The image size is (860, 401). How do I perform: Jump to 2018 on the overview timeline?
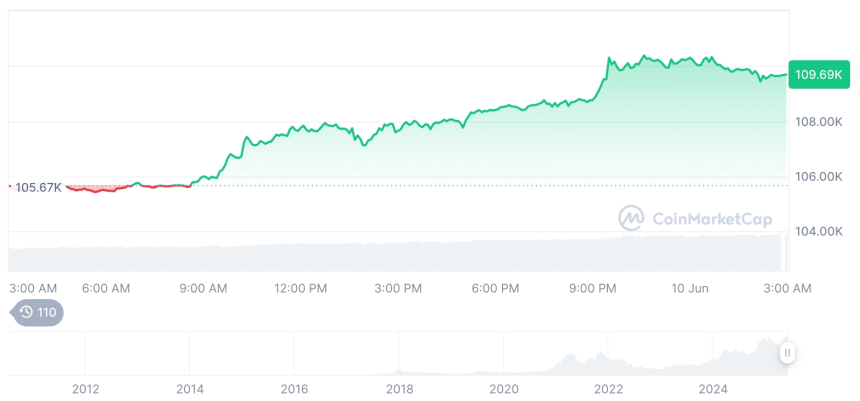399,388
